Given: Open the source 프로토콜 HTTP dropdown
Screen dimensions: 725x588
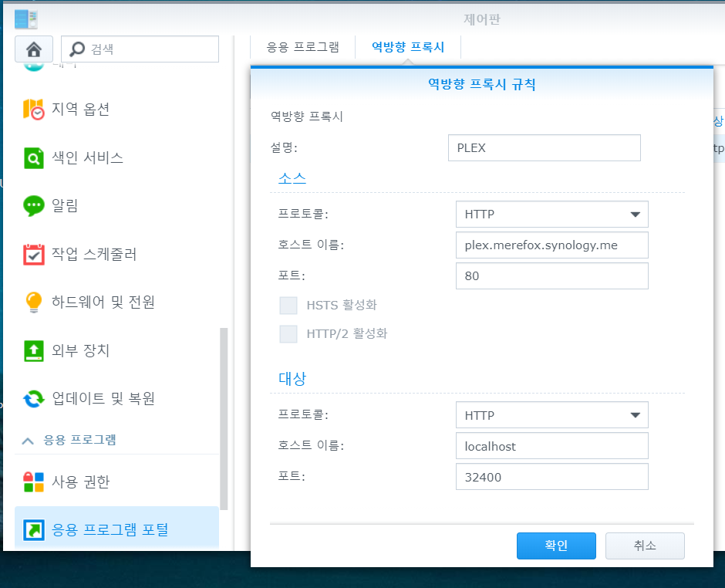Looking at the screenshot, I should pyautogui.click(x=552, y=215).
